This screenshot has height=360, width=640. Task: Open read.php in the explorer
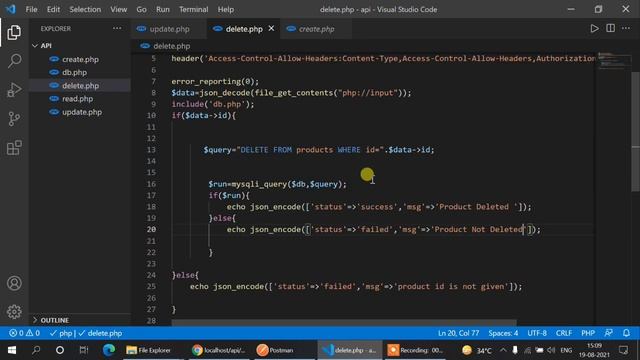(78, 99)
